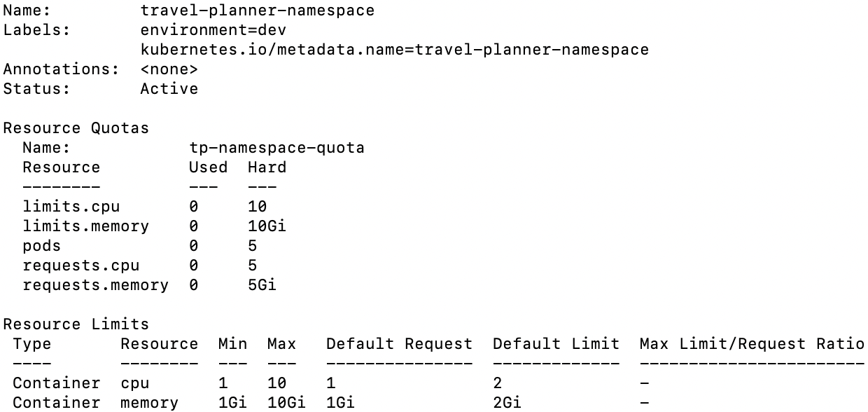The height and width of the screenshot is (412, 868).
Task: Click the Container cpu limits row
Action: (x=330, y=383)
